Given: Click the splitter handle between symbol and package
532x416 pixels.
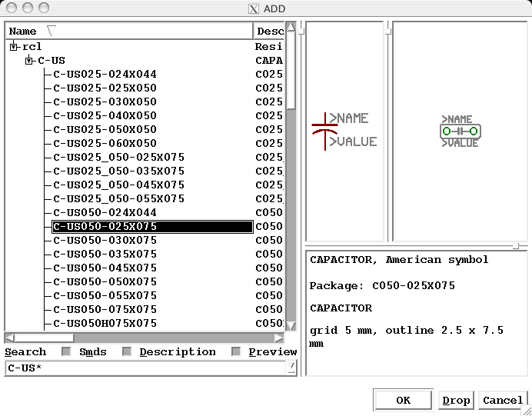Looking at the screenshot, I should pyautogui.click(x=388, y=32).
